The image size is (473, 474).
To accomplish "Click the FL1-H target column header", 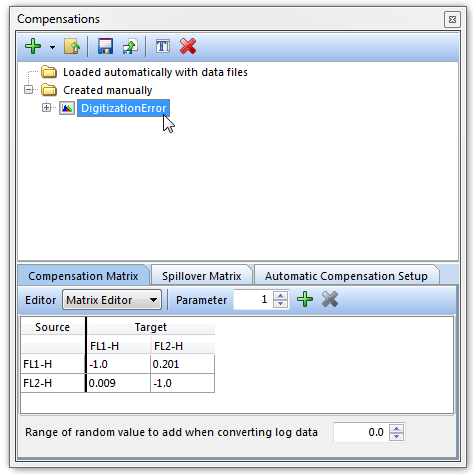I will [x=118, y=346].
